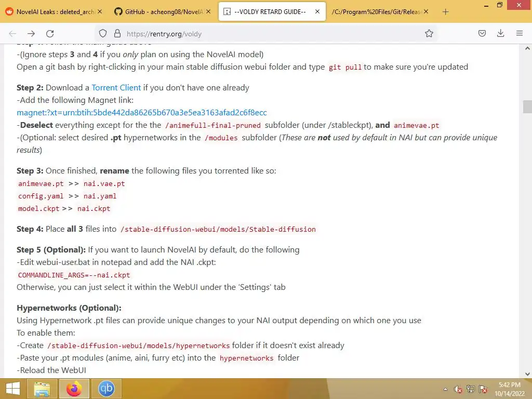Click the 'nai.yaml' filename
Viewport: 532px width, 399px height.
tap(100, 196)
